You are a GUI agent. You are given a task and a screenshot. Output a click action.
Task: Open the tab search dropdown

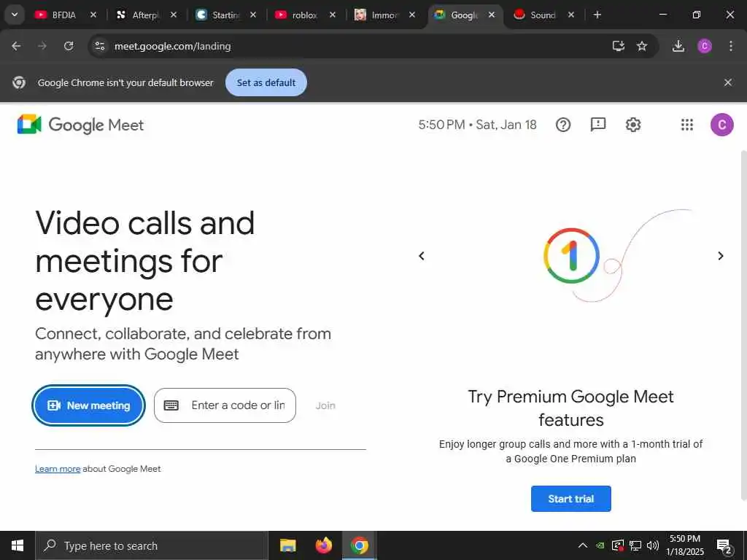click(x=15, y=15)
